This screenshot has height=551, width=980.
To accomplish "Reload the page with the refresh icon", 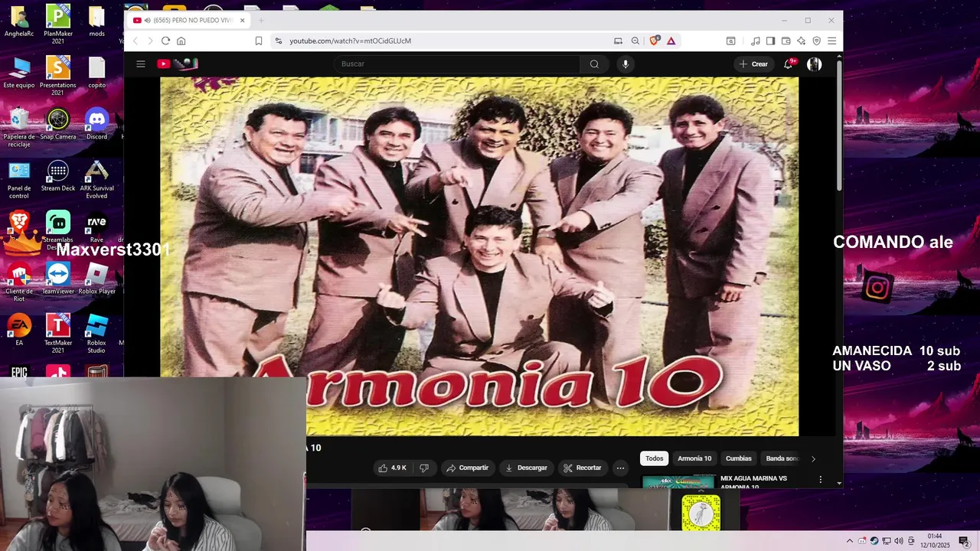I will (x=165, y=41).
